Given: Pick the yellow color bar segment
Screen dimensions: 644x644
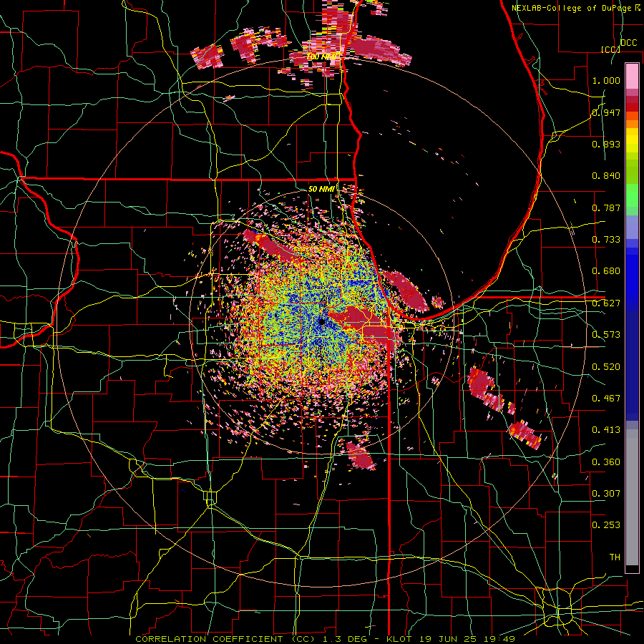Looking at the screenshot, I should (x=632, y=140).
